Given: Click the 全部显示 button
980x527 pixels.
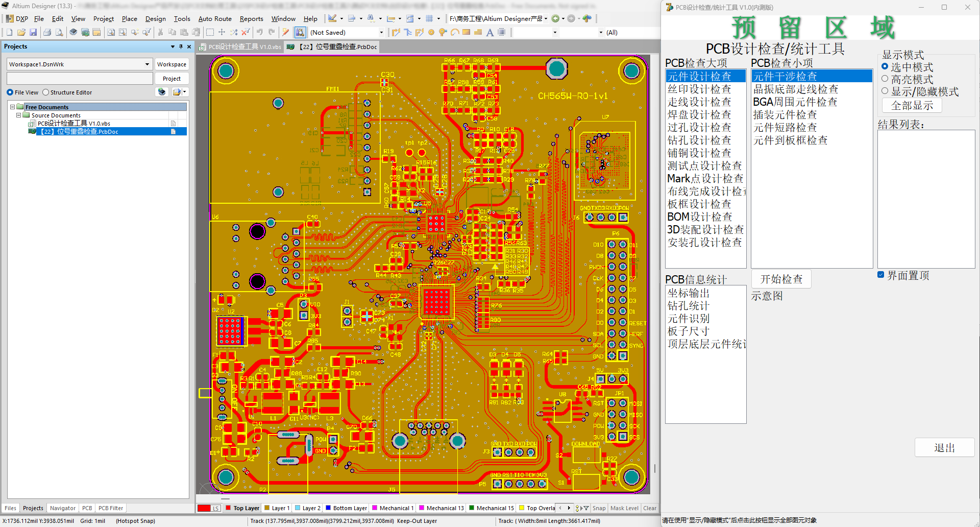Looking at the screenshot, I should 912,105.
